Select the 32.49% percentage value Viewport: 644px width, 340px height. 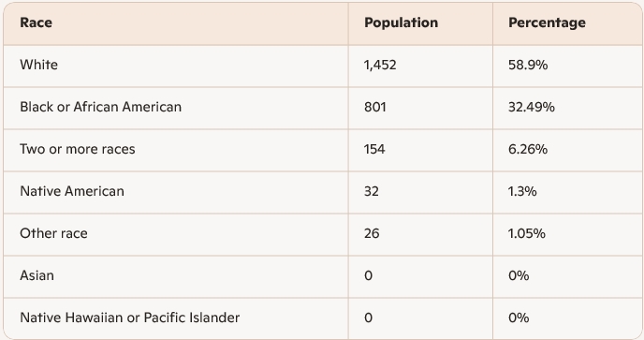click(532, 108)
